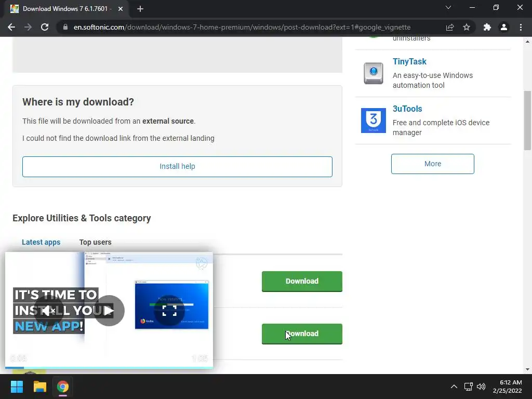Click the first green Download button
The height and width of the screenshot is (399, 532).
pyautogui.click(x=302, y=281)
